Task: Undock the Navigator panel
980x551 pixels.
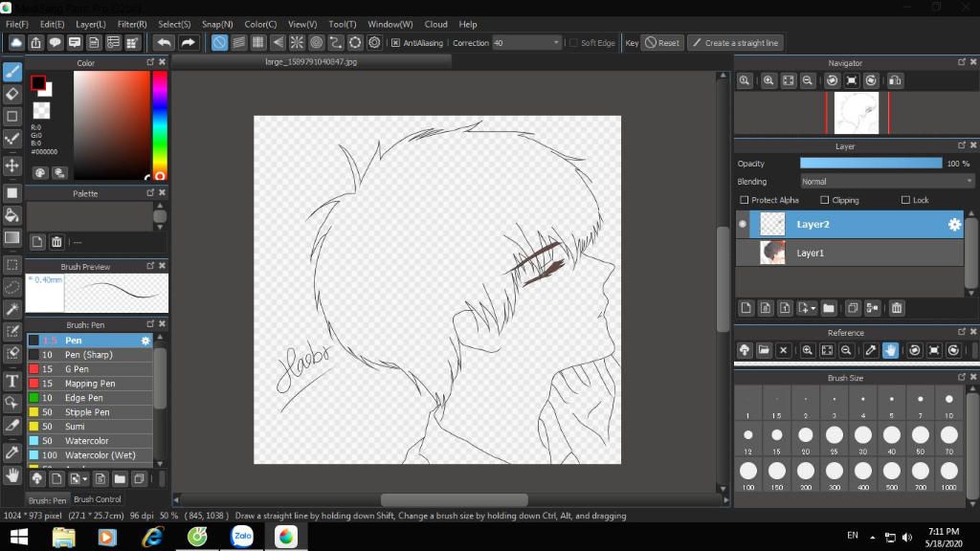Action: 961,62
